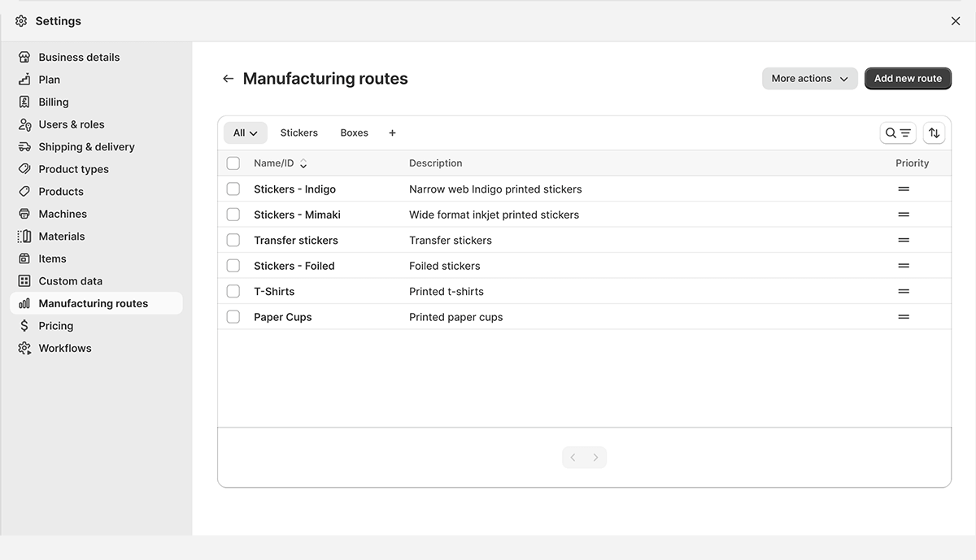This screenshot has width=976, height=560.
Task: Check the Stickers - Indigo row checkbox
Action: [x=233, y=189]
